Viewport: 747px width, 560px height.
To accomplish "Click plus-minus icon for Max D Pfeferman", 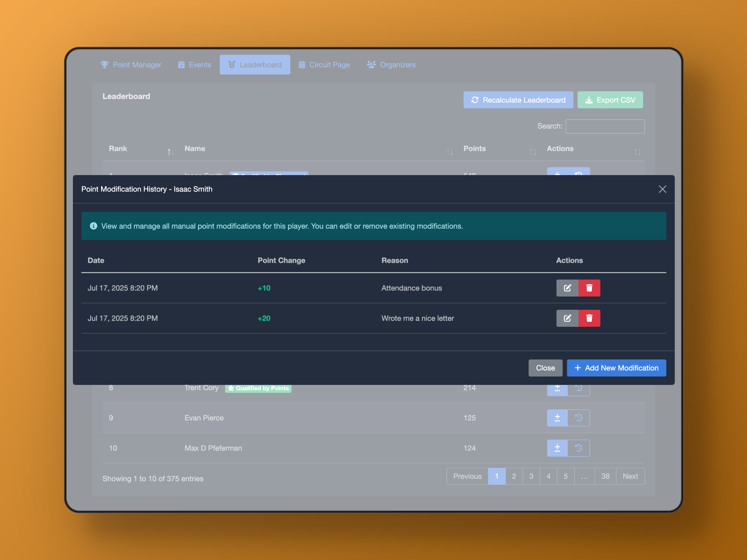I will 557,448.
